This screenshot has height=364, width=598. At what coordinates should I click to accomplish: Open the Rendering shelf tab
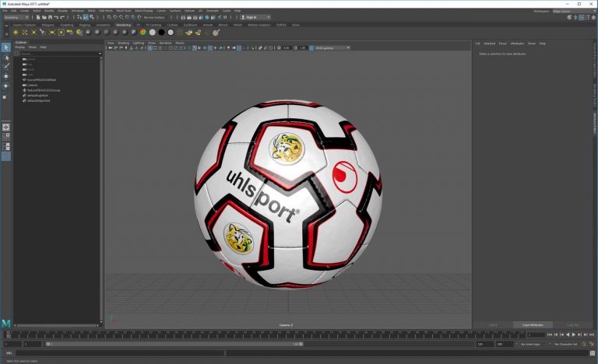coord(123,24)
